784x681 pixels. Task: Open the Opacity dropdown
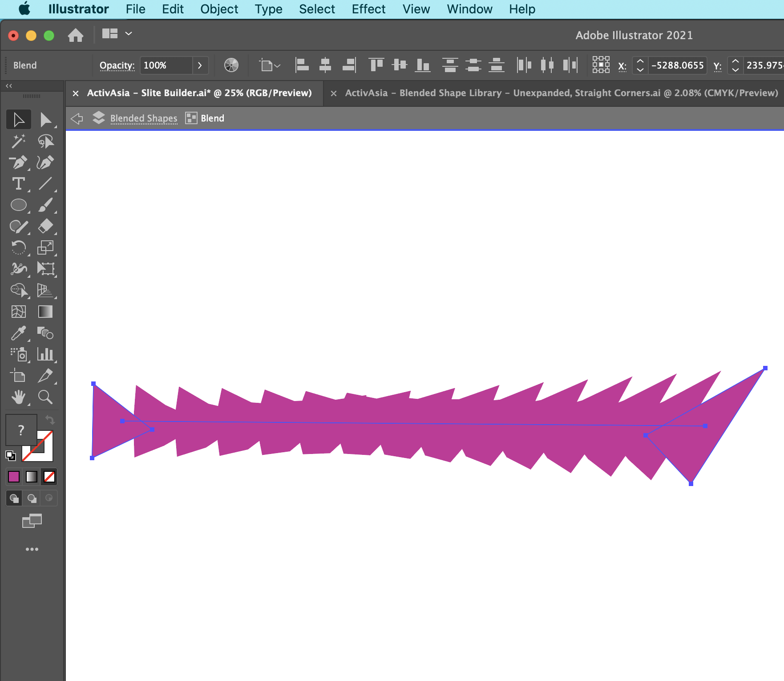(200, 65)
